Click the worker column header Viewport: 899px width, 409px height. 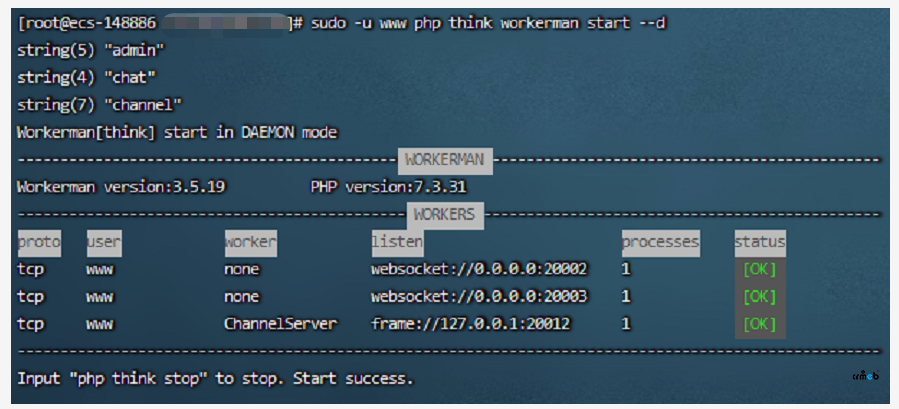click(250, 242)
